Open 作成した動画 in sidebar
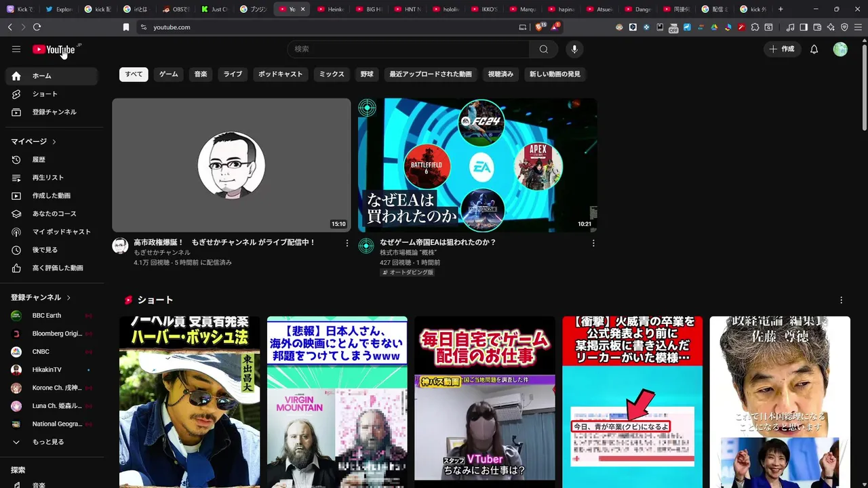Viewport: 868px width, 488px height. point(52,196)
